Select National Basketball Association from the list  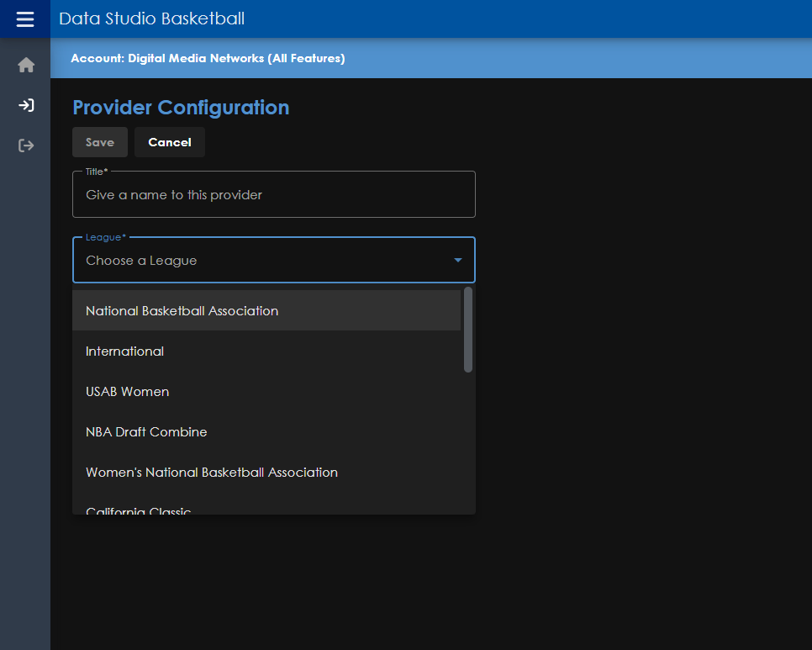(182, 310)
